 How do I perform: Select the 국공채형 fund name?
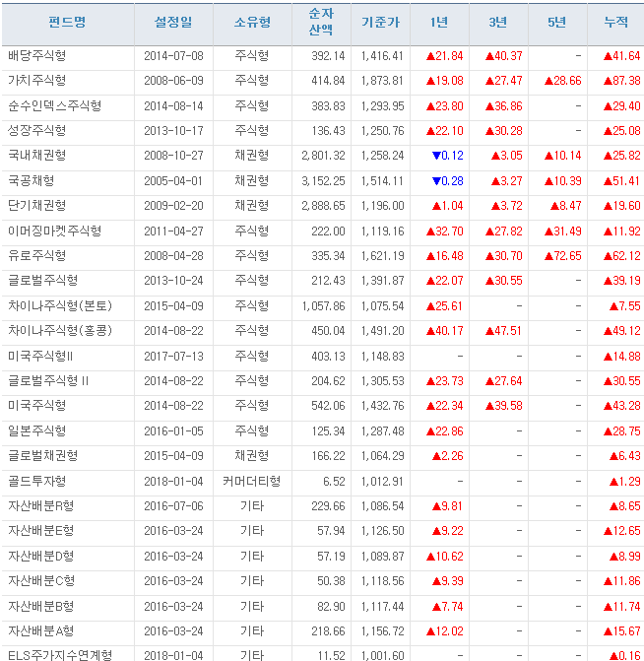(32, 181)
